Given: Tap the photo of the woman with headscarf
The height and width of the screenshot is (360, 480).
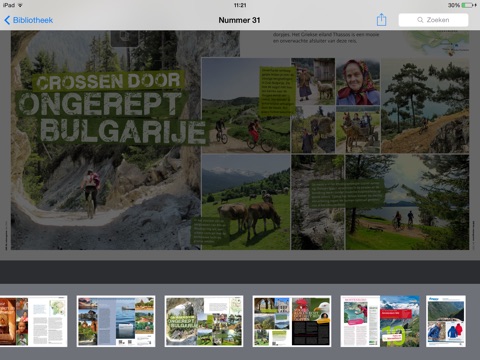Looking at the screenshot, I should pos(358,82).
